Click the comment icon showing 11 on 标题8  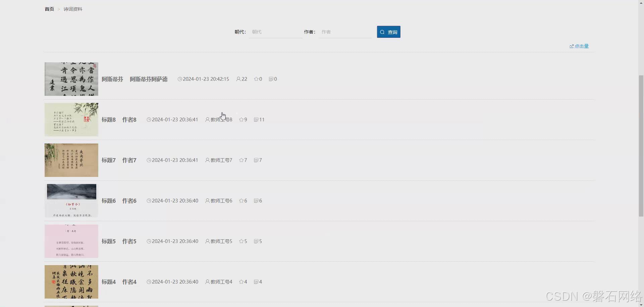click(256, 119)
